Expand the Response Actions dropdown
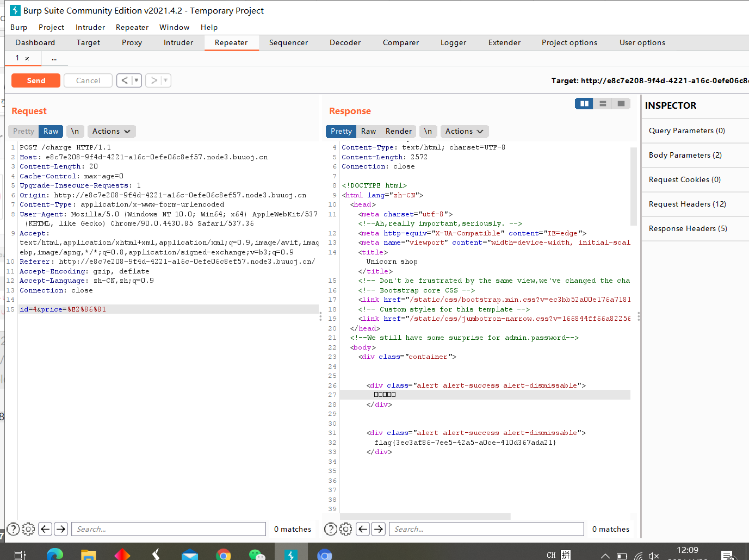The height and width of the screenshot is (560, 749). click(x=465, y=131)
